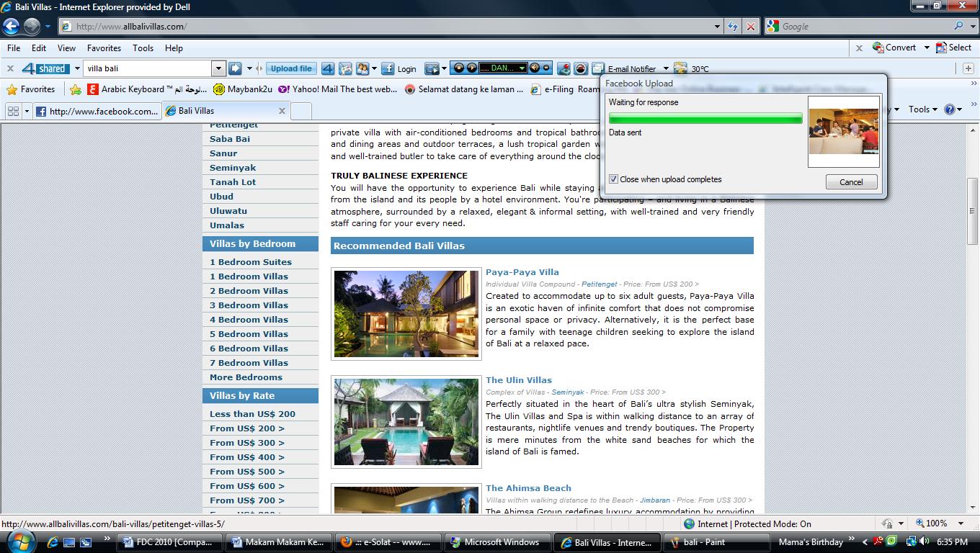Open FDC 2010 Word taskbar button
The height and width of the screenshot is (553, 980).
pyautogui.click(x=169, y=542)
